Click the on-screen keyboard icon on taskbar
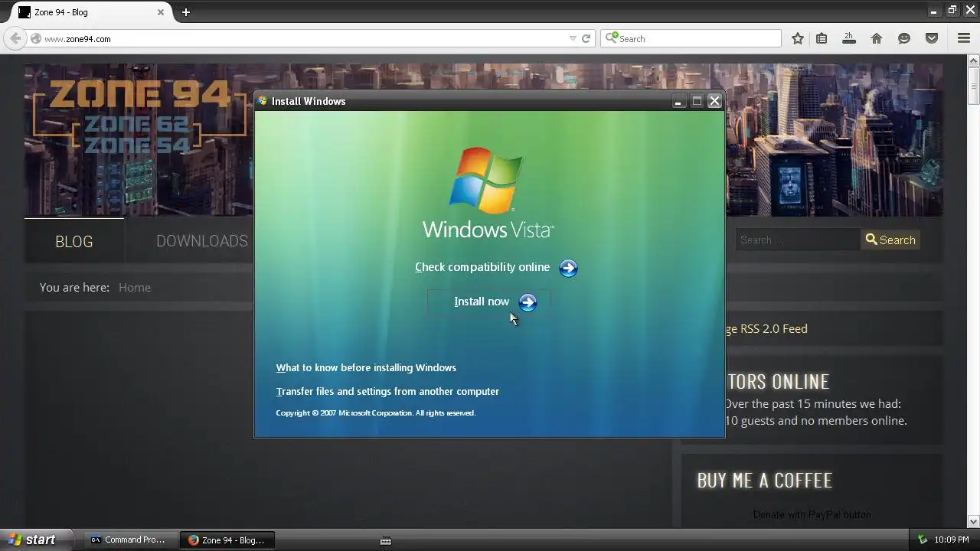The height and width of the screenshot is (551, 980). tap(386, 540)
